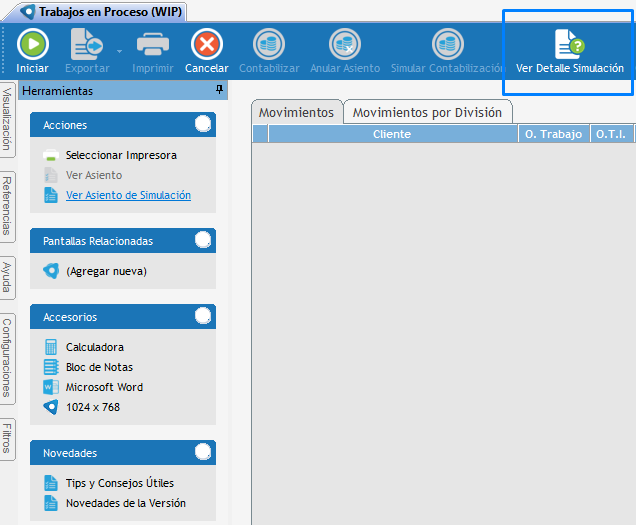Click the Imprimir printer icon

click(x=153, y=45)
